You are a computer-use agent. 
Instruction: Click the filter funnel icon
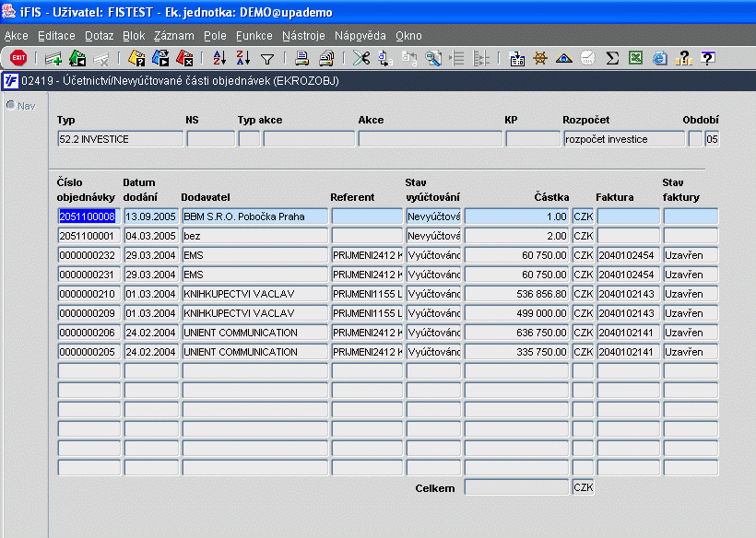point(266,58)
